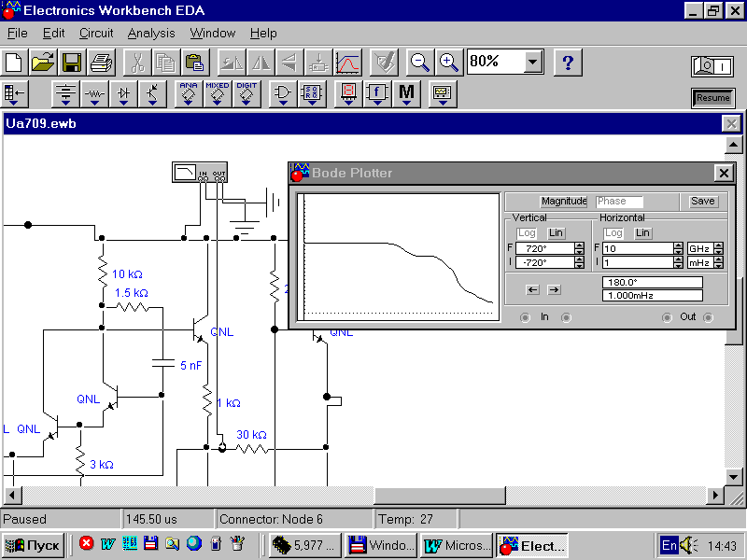747x560 pixels.
Task: Step the horizontal F 10 value spinner
Action: point(679,248)
